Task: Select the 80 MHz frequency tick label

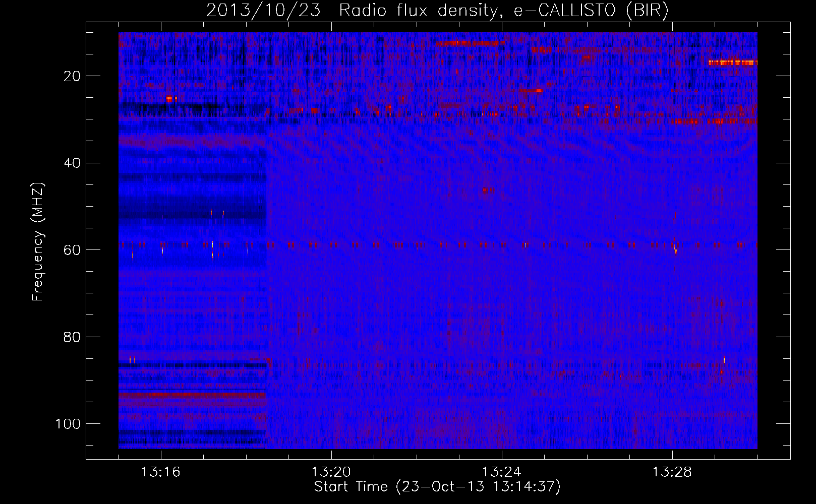Action: pos(72,337)
